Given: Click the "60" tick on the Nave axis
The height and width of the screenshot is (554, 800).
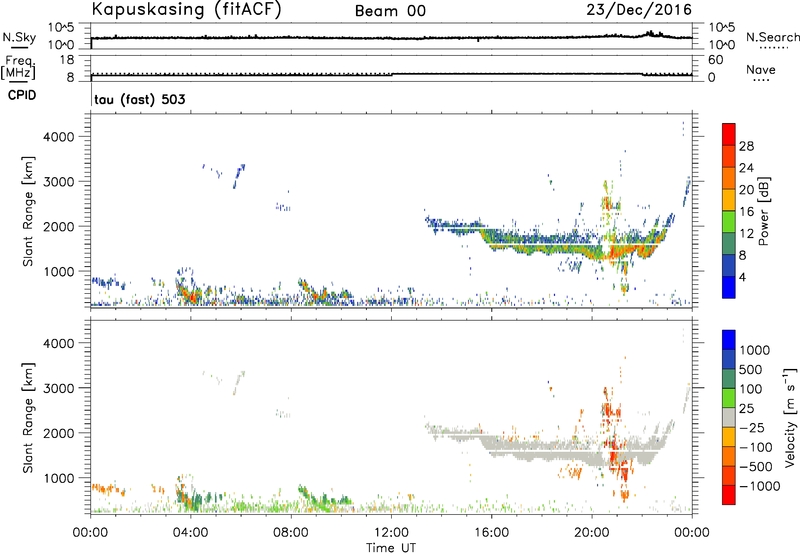Looking at the screenshot, I should (715, 60).
